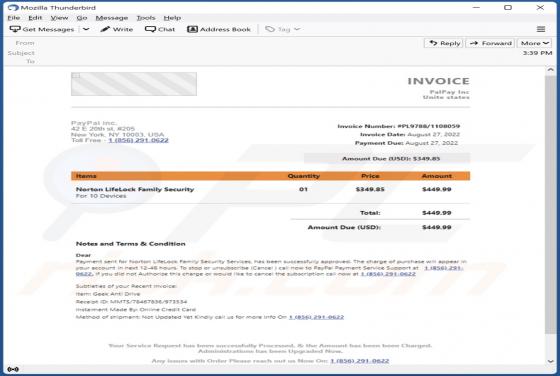Click phone link after Payment Service Support

click(x=444, y=268)
